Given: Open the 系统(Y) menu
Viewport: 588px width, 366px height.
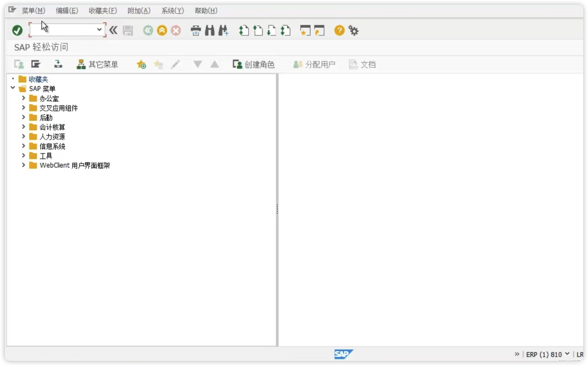Looking at the screenshot, I should tap(172, 11).
